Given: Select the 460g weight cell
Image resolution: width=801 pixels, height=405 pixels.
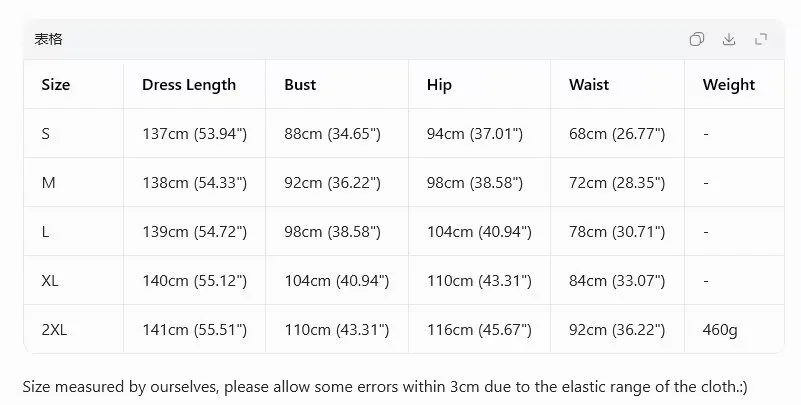Looking at the screenshot, I should [720, 330].
